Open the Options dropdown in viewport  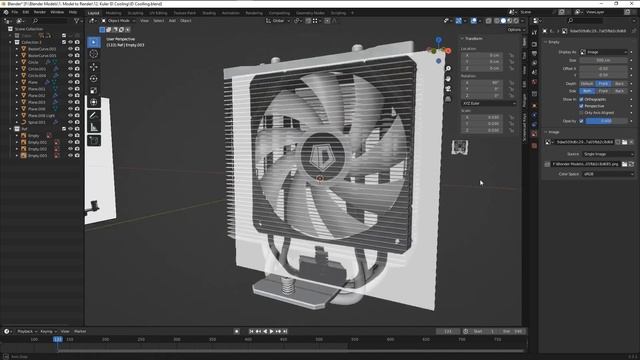pyautogui.click(x=516, y=30)
